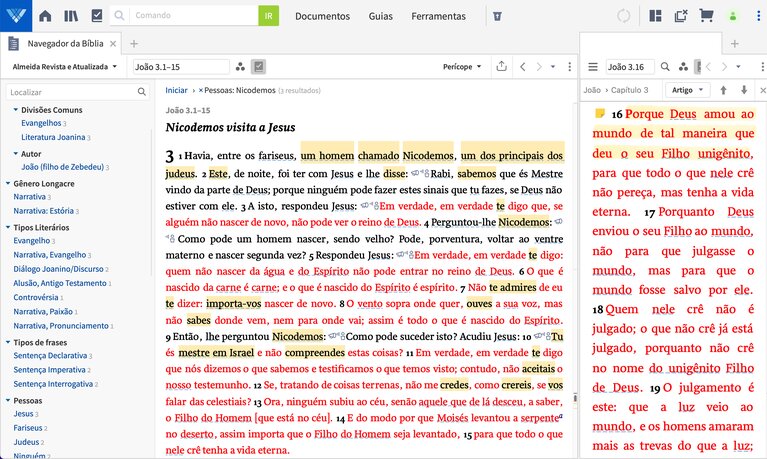
Task: Open the Ferramentas menu
Action: click(438, 16)
